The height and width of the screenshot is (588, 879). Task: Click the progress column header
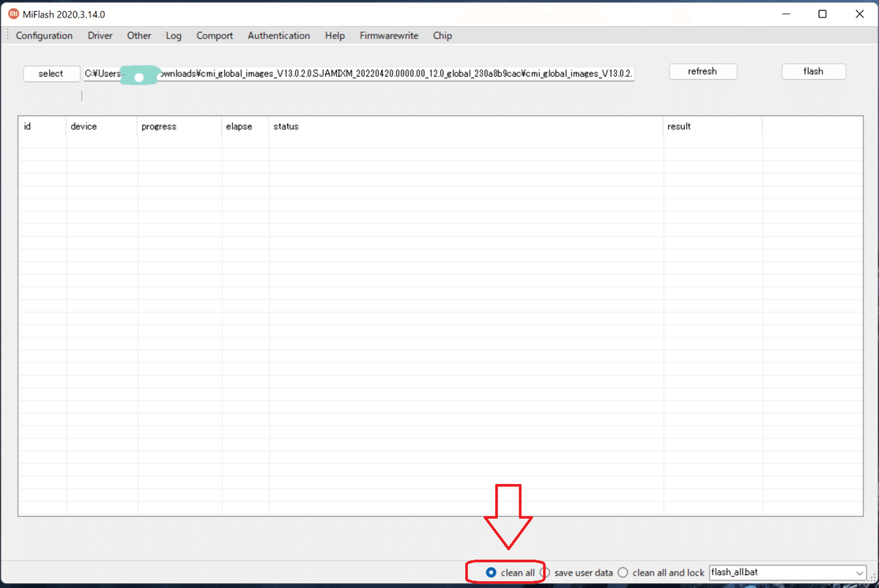click(179, 127)
